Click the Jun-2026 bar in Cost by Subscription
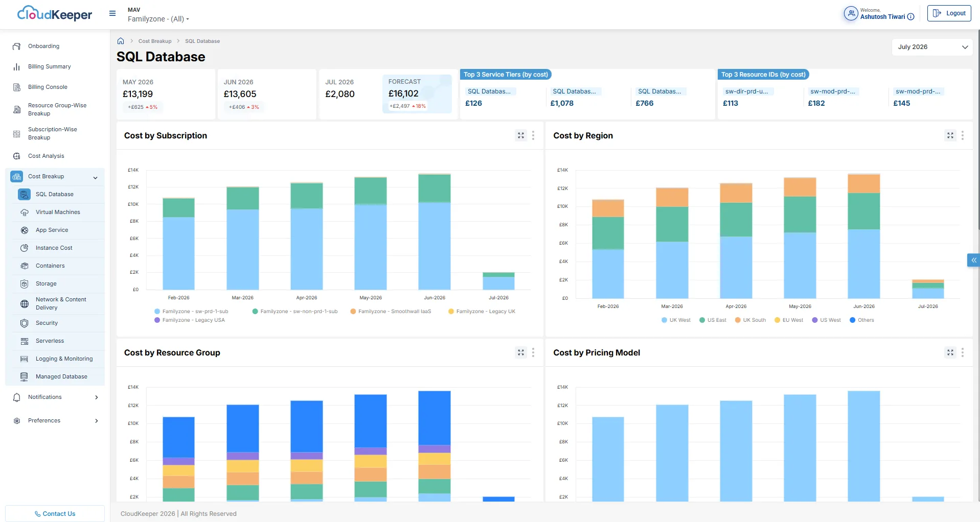980x522 pixels. click(x=435, y=232)
